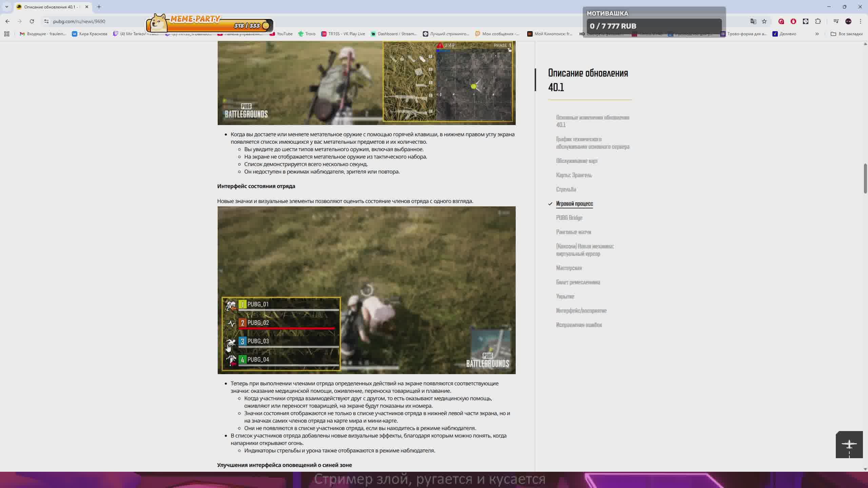Open the Extensions puzzle icon
This screenshot has width=868, height=488.
tap(818, 21)
